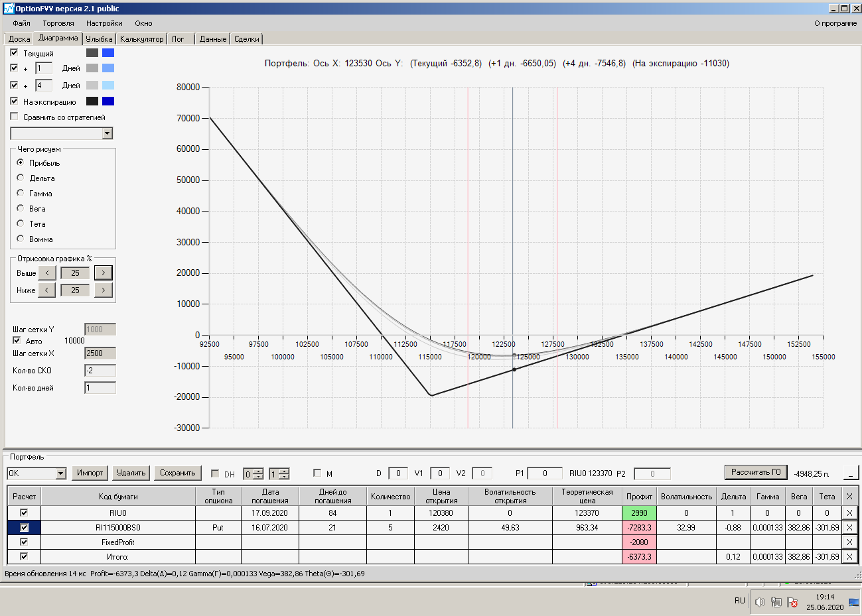Decrease the Ниже cutoff with left arrow

click(47, 290)
